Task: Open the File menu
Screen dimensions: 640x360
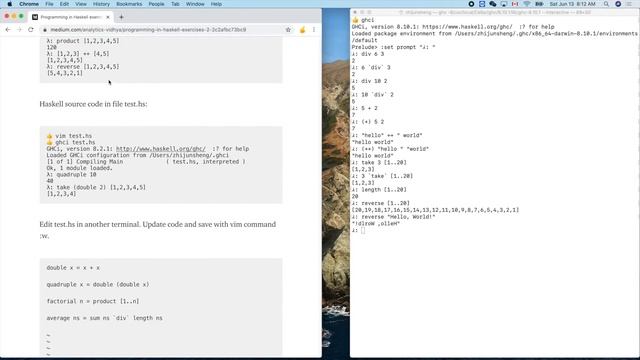Action: [x=49, y=4]
